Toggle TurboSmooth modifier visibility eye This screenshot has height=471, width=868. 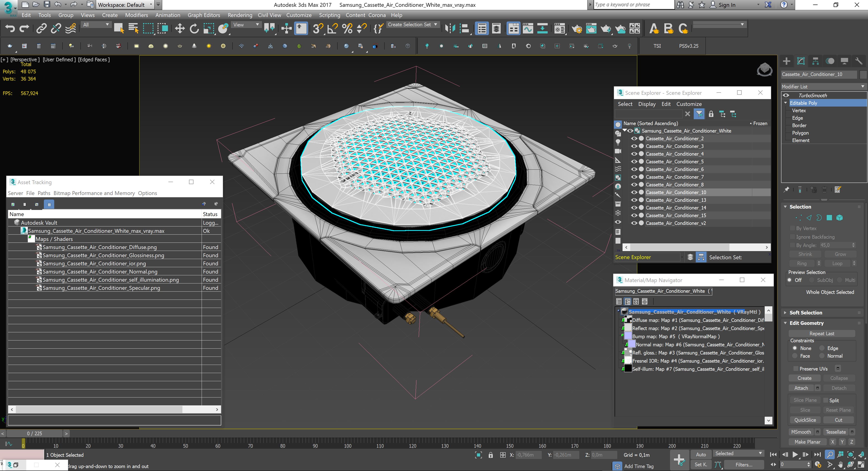click(x=786, y=95)
